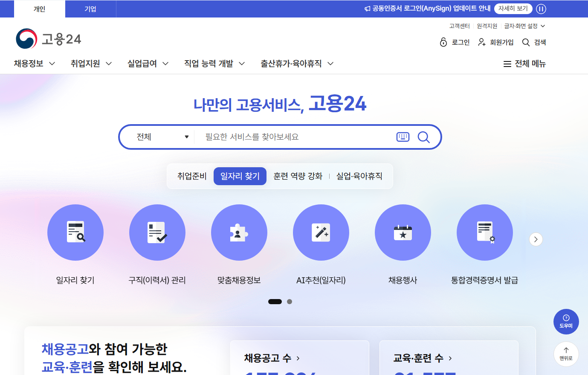The image size is (588, 375).
Task: Expand the 취업지원 menu
Action: tap(91, 64)
